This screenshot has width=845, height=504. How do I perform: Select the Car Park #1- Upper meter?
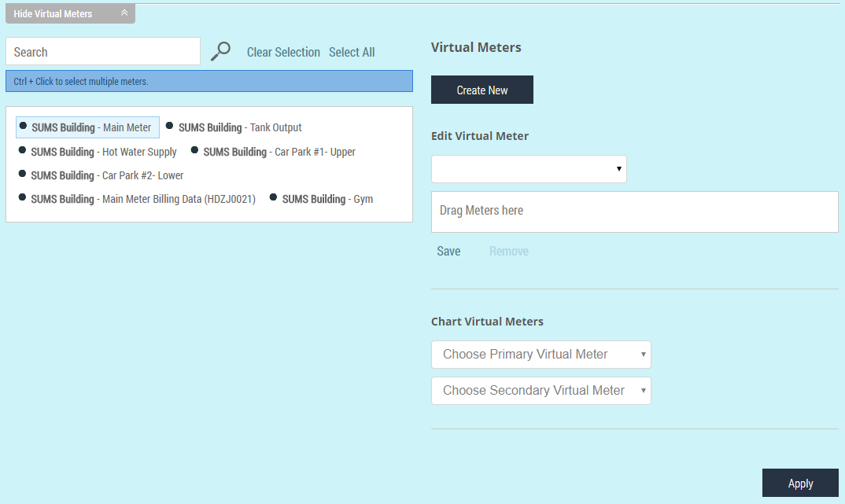pyautogui.click(x=279, y=151)
